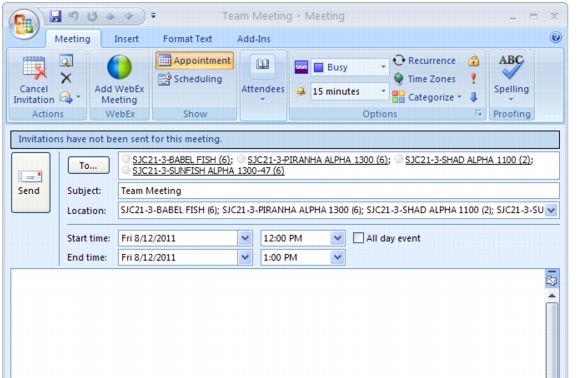
Task: Switch to Scheduling view
Action: coord(190,79)
